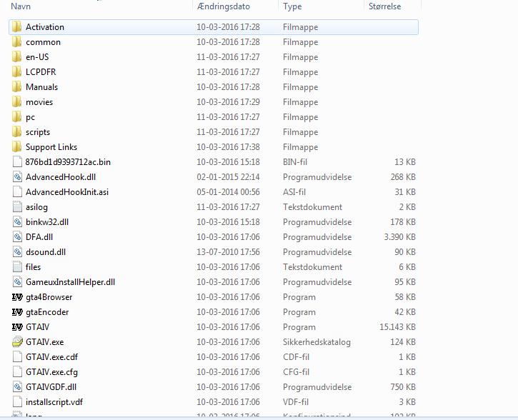
Task: Click the GTAIVGDF.dll file icon
Action: point(17,387)
